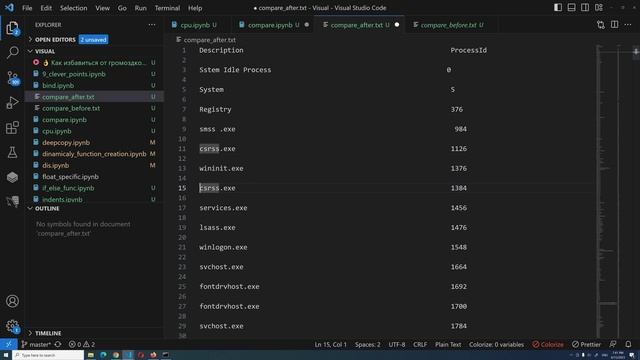Open deepcopy.ipynb in the explorer
This screenshot has width=640, height=360.
[66, 142]
